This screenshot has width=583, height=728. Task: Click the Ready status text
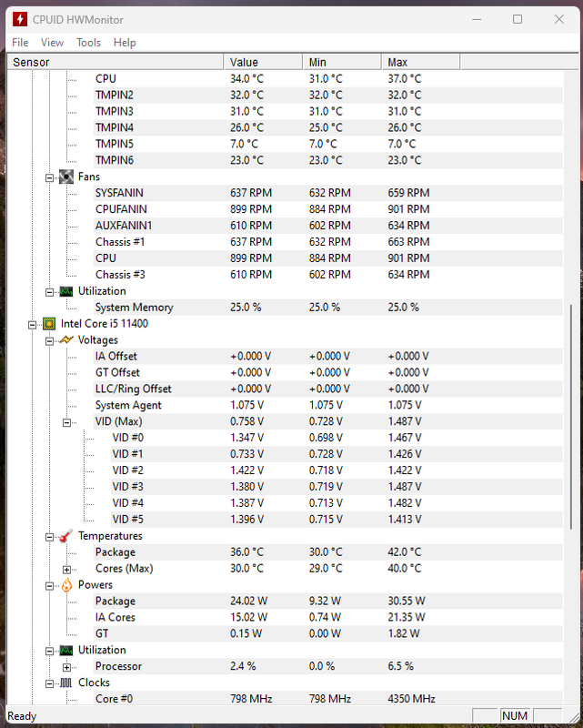click(x=22, y=716)
